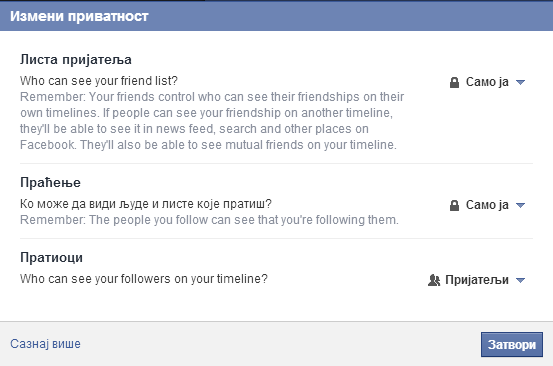Expand the arrow for Листа пријатеља audience
Image resolution: width=553 pixels, height=366 pixels.
[520, 83]
